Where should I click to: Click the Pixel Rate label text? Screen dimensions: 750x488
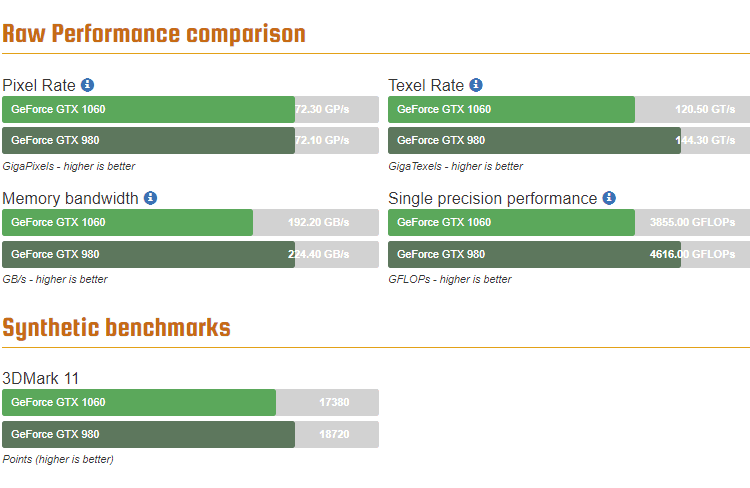point(39,85)
